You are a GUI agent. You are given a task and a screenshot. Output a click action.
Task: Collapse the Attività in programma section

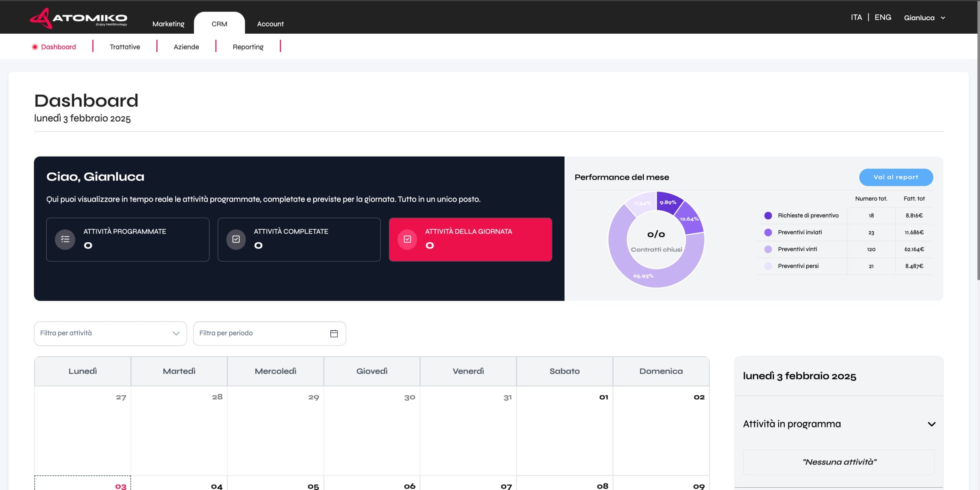pyautogui.click(x=931, y=424)
